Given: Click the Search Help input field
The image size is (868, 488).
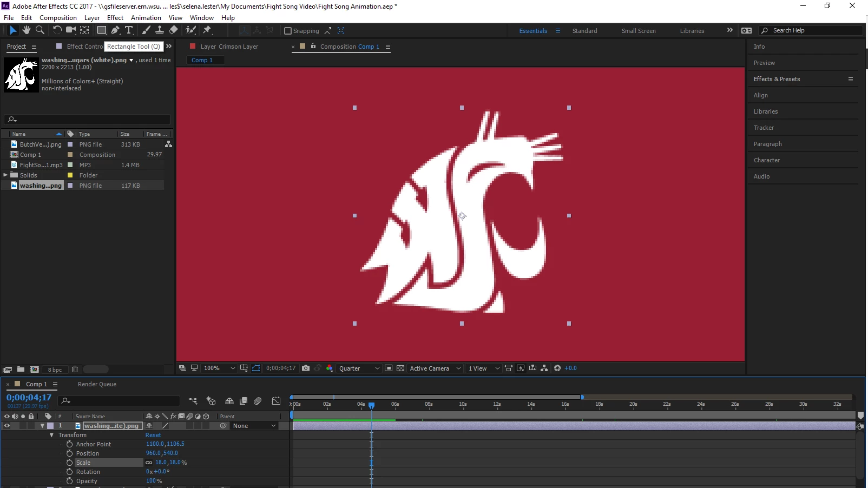Looking at the screenshot, I should point(811,30).
